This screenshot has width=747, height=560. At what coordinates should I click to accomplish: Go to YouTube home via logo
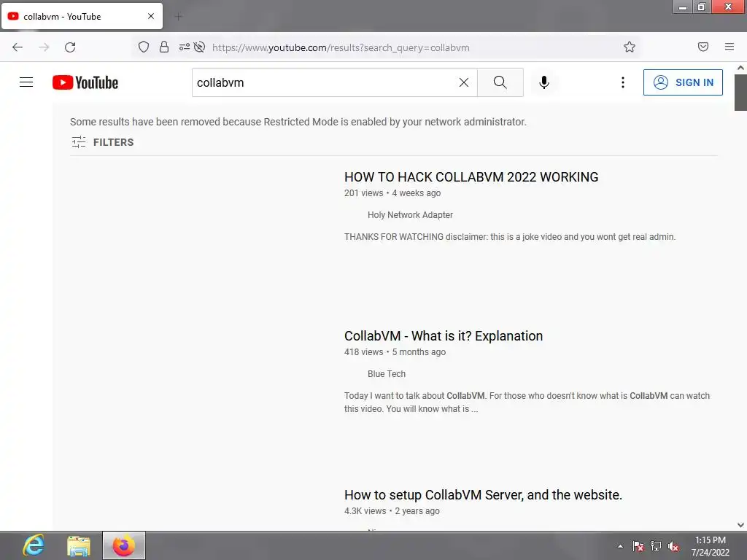pyautogui.click(x=85, y=82)
